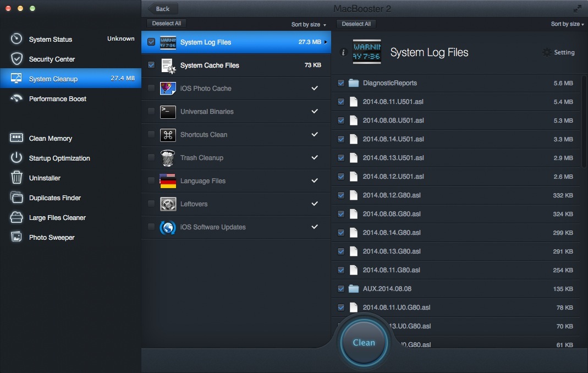Image resolution: width=588 pixels, height=373 pixels.
Task: Click the Universal Binaries terminal icon
Action: pos(168,112)
